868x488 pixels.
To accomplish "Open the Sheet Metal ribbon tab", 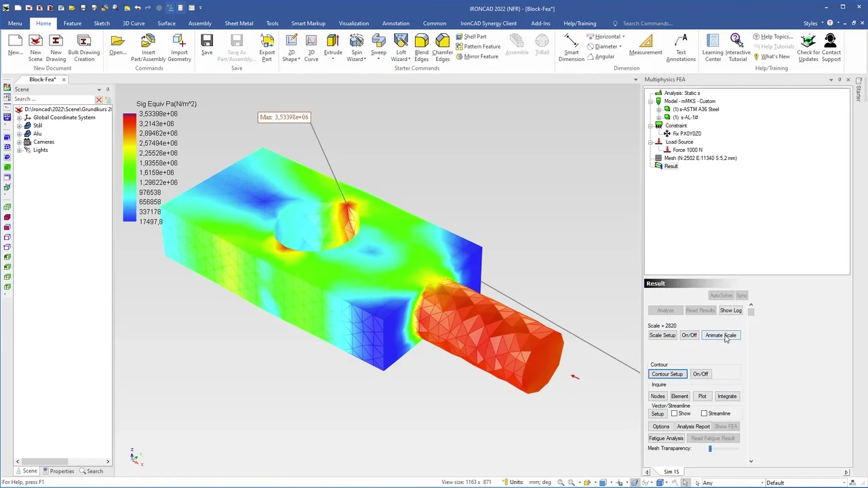I will [x=239, y=24].
